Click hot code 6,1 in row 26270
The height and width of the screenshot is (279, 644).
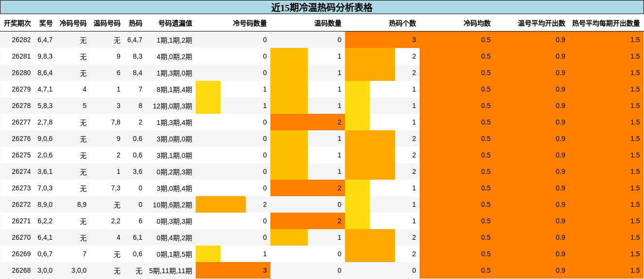tap(138, 237)
